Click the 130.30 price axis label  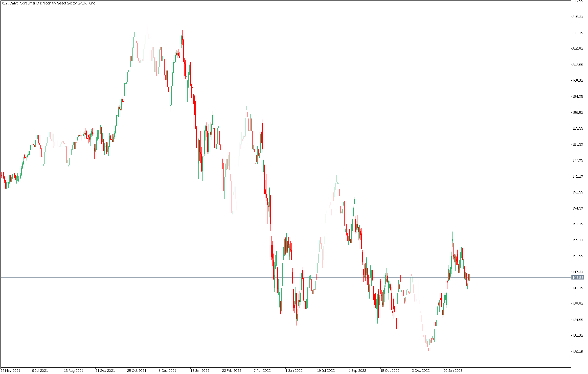pos(578,336)
